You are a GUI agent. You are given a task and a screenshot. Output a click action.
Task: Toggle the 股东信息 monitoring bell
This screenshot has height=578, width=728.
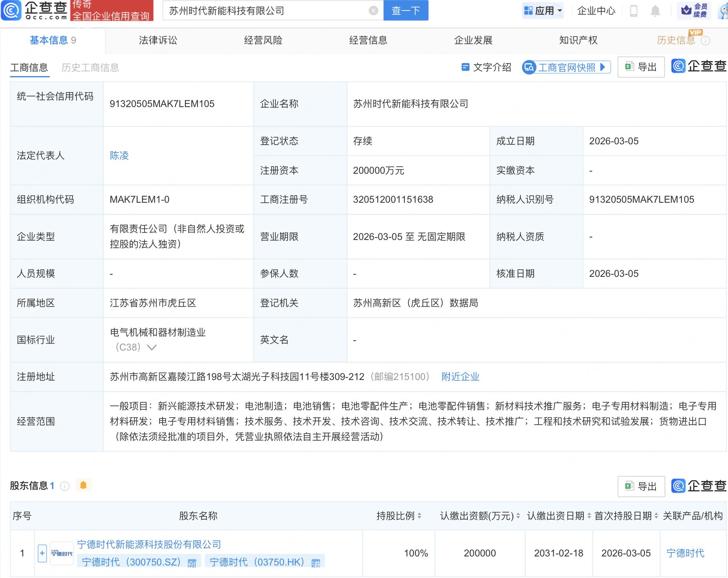[83, 485]
